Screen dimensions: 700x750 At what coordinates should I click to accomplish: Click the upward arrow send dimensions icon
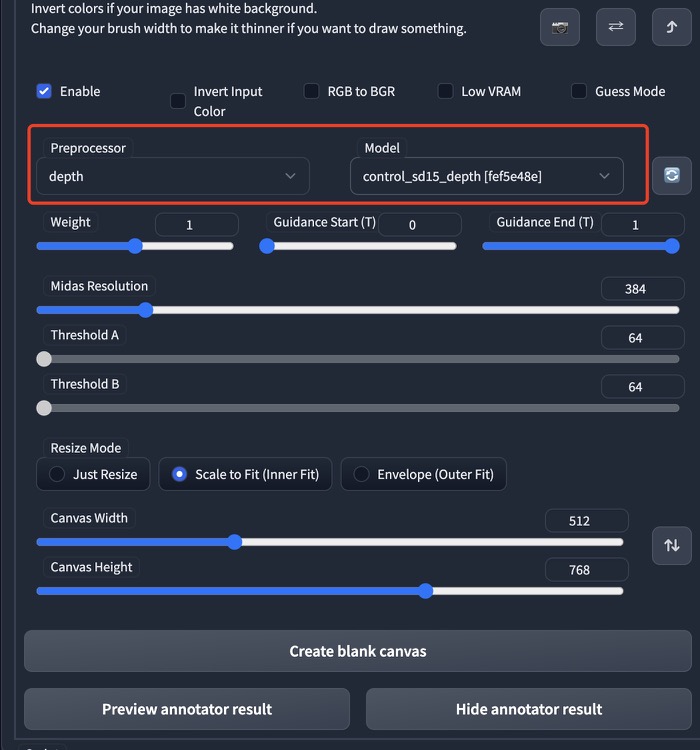(672, 27)
